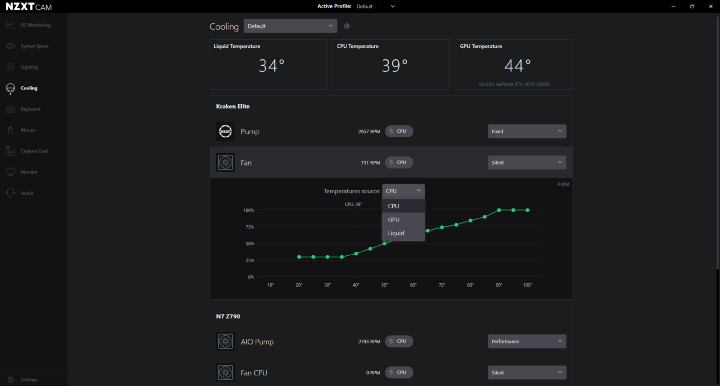
Task: Click the Kraken Elite Pump icon
Action: click(225, 132)
